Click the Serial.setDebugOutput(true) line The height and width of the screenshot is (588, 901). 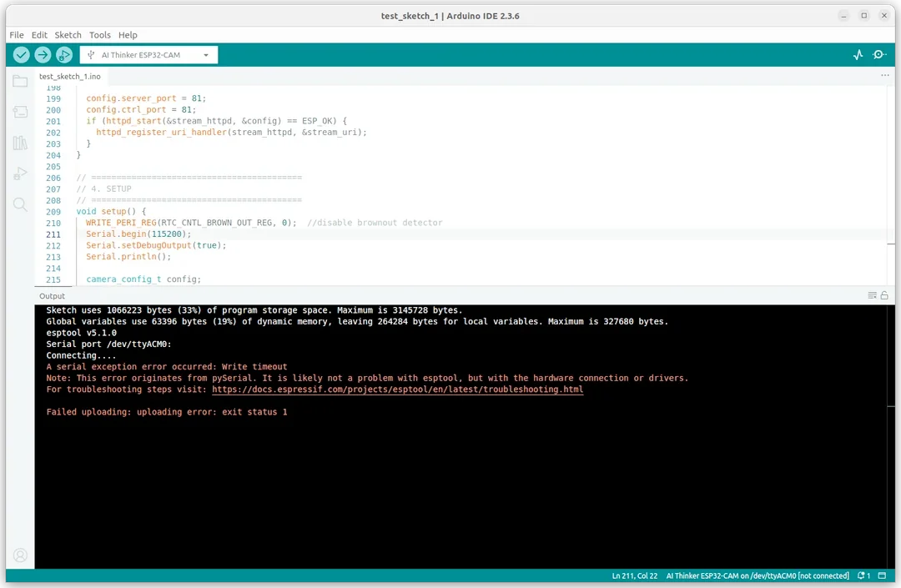(x=156, y=245)
